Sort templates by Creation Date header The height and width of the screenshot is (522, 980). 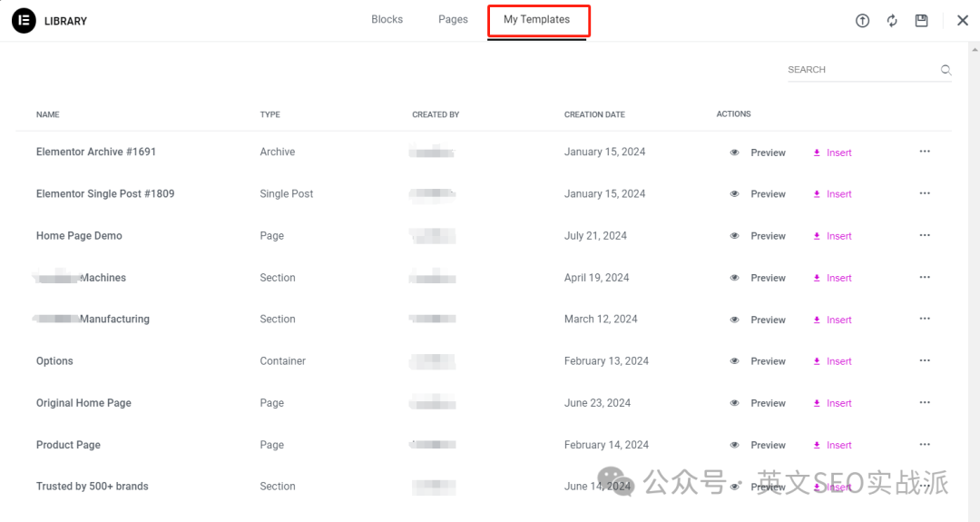pyautogui.click(x=594, y=114)
